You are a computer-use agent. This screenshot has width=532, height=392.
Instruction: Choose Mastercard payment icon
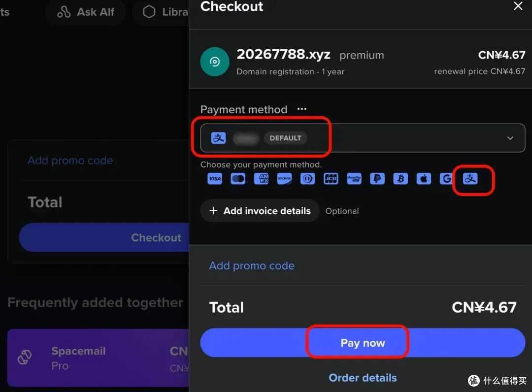[238, 179]
